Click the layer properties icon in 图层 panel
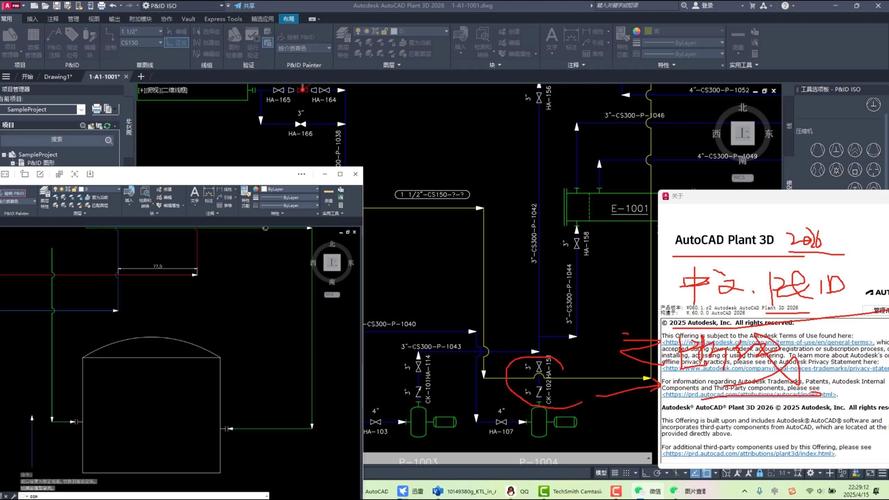The width and height of the screenshot is (889, 500). point(344,34)
